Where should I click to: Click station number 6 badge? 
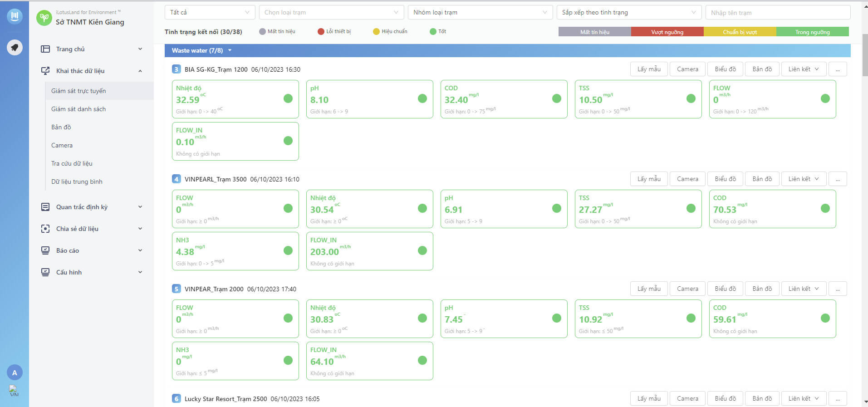point(177,398)
